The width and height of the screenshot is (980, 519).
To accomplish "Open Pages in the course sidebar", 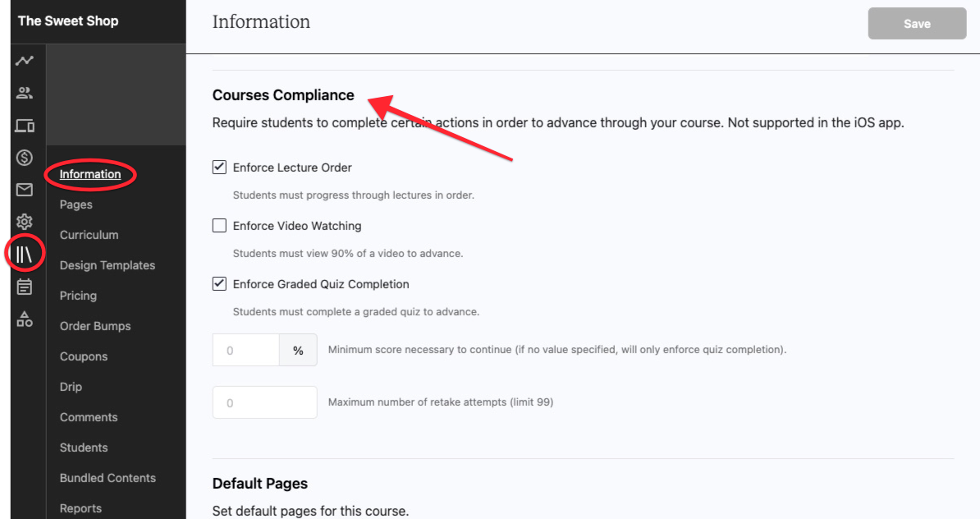I will point(76,204).
